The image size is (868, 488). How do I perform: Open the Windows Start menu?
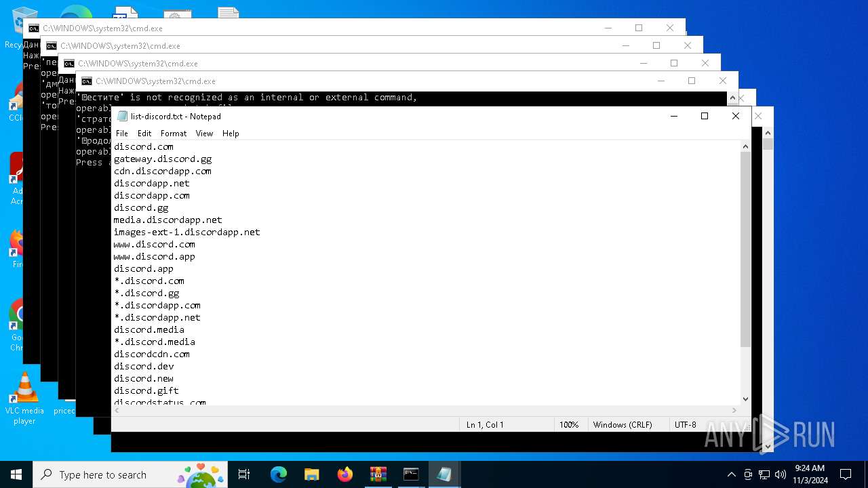click(x=16, y=474)
